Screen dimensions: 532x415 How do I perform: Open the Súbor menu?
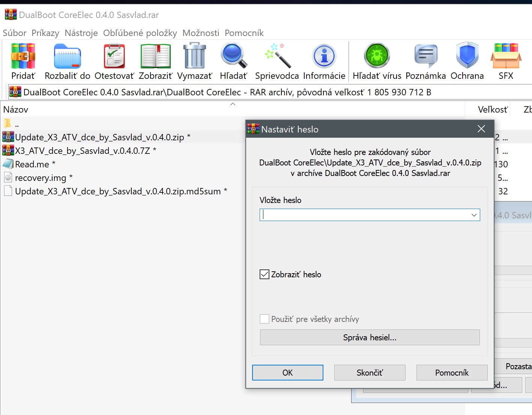(x=15, y=33)
